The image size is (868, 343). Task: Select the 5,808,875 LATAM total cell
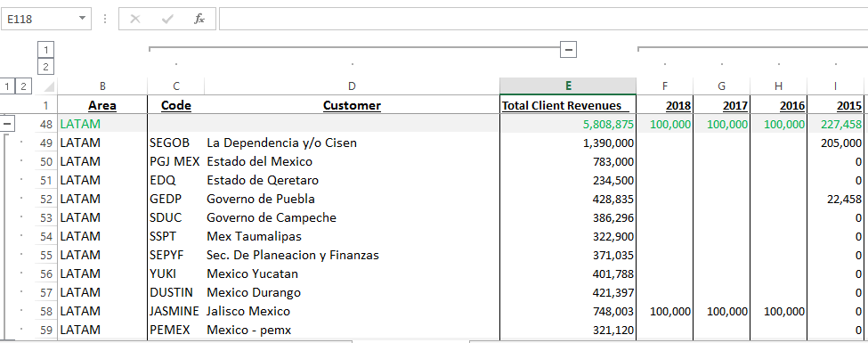click(x=568, y=124)
